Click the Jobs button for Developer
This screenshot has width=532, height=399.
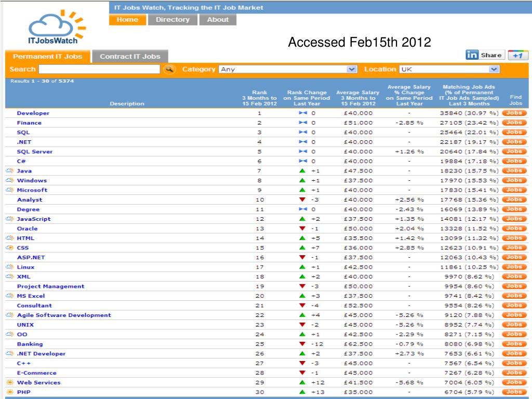[x=514, y=113]
